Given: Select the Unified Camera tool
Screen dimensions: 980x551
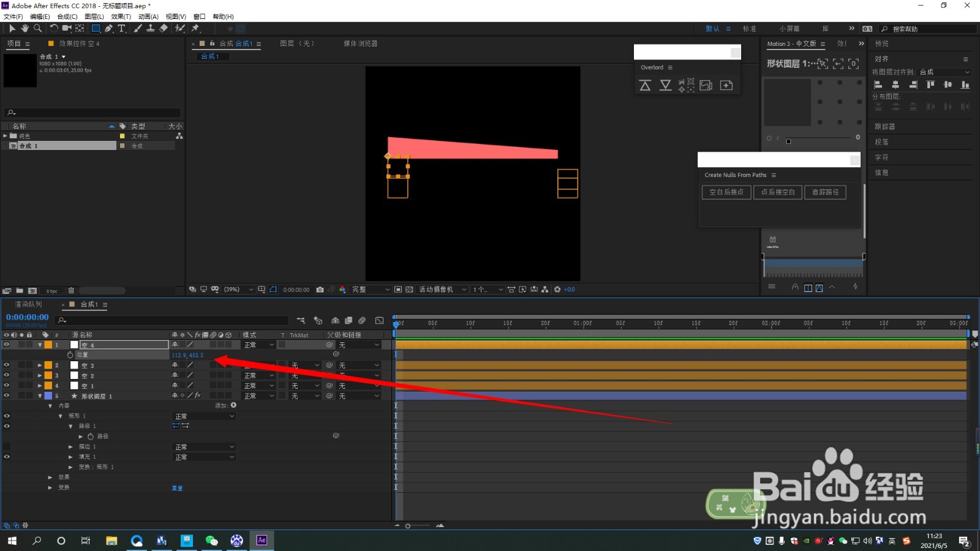Looking at the screenshot, I should (x=67, y=28).
